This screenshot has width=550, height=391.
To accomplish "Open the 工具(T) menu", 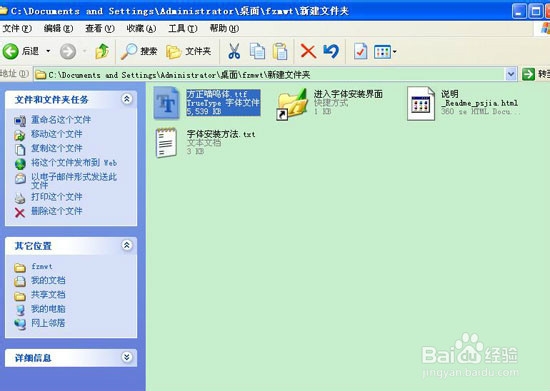I will coord(182,28).
